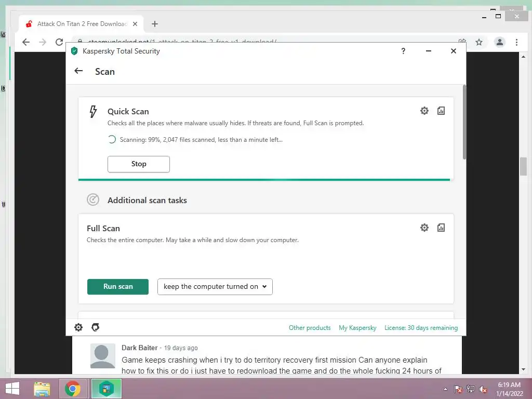Image resolution: width=532 pixels, height=399 pixels.
Task: Open Chrome profile avatar
Action: click(x=499, y=42)
